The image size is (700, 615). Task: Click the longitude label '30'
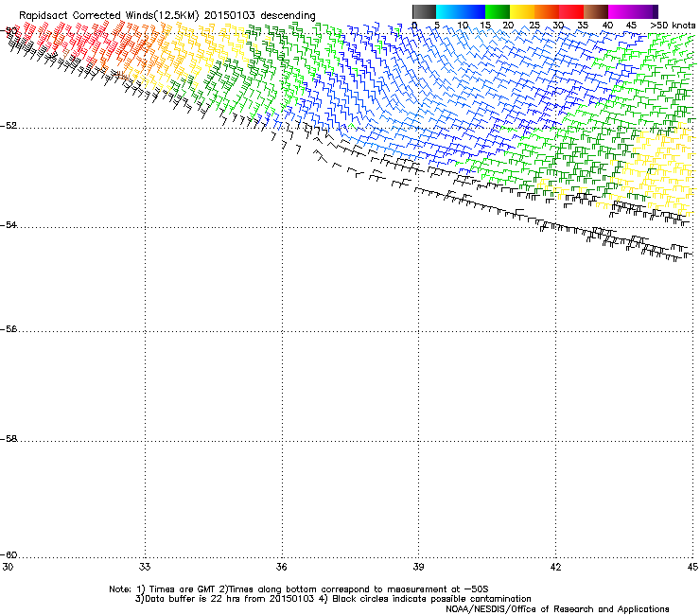point(8,567)
